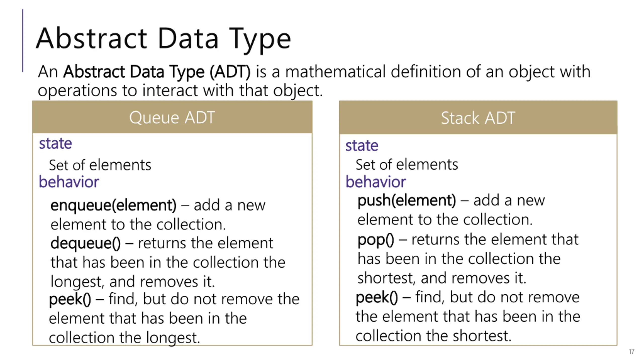The height and width of the screenshot is (362, 644).
Task: Click the bold enqueue(element) text
Action: (x=113, y=206)
